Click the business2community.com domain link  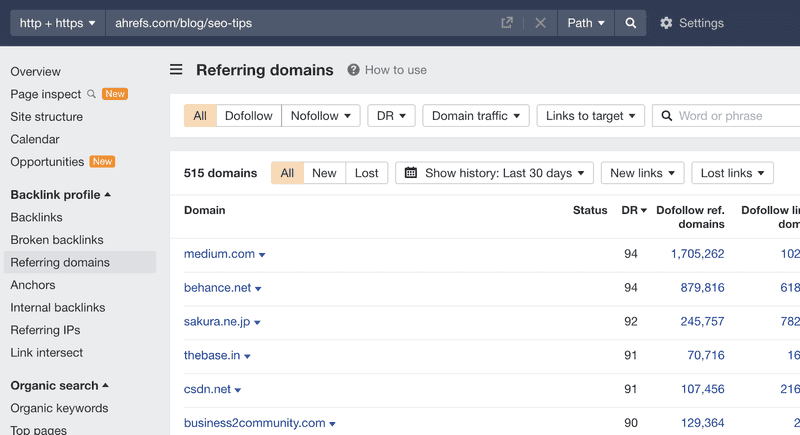click(254, 423)
